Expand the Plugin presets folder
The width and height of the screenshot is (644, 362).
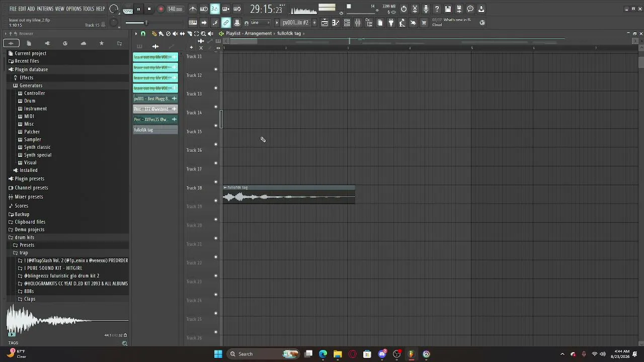[29, 179]
